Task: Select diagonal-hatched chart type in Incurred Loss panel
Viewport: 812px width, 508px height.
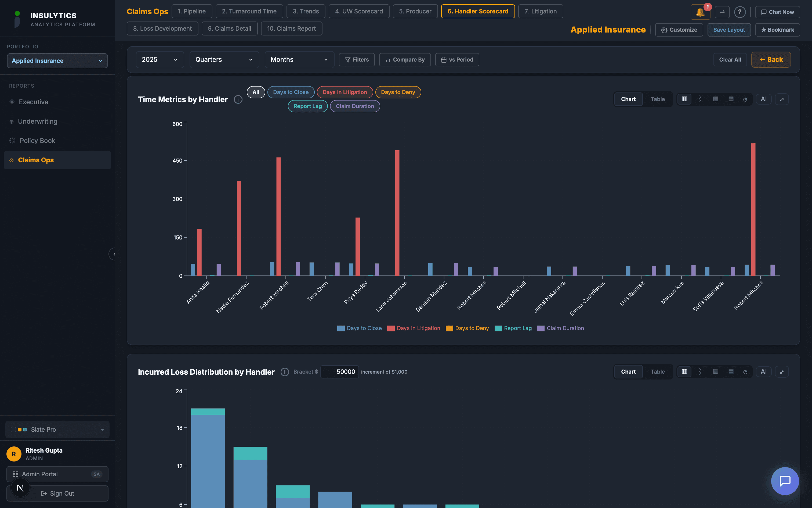Action: coord(715,371)
